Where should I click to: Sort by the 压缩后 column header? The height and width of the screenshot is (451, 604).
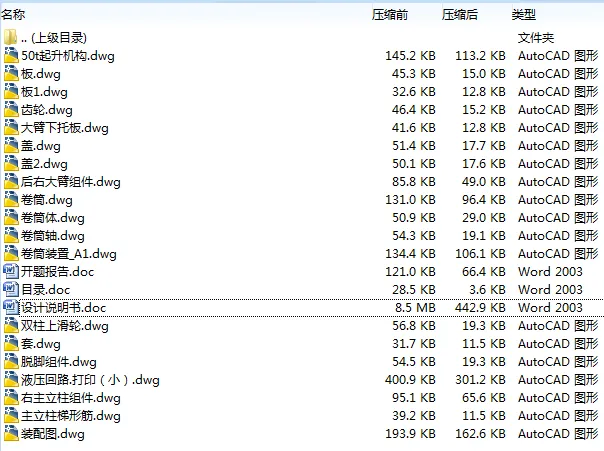coord(460,15)
